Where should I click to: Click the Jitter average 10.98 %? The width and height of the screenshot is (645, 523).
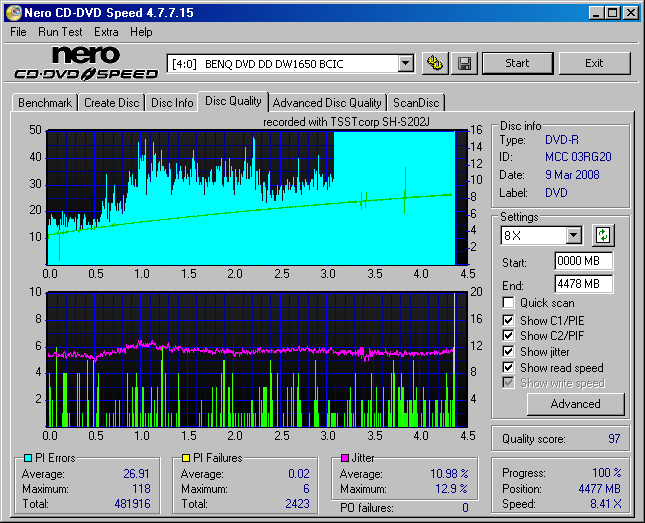[x=449, y=474]
